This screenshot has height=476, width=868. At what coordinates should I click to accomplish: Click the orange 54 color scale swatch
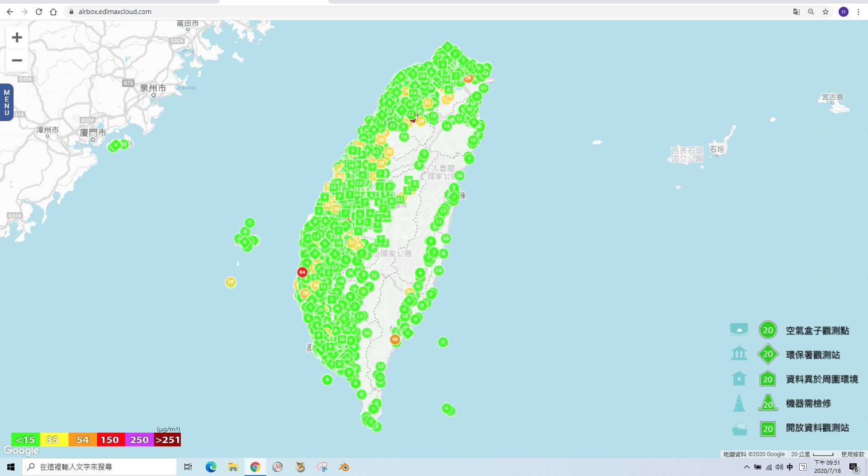tap(82, 439)
